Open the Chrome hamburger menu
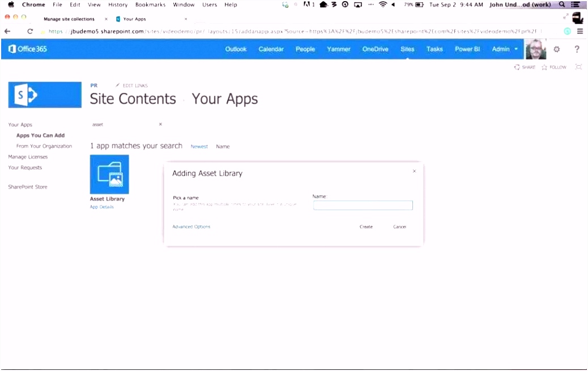The width and height of the screenshot is (588, 371). point(580,32)
